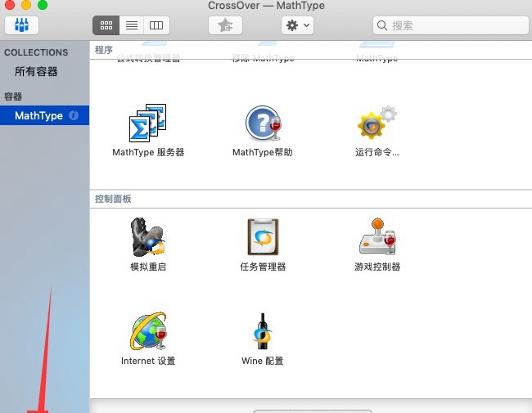This screenshot has height=413, width=532.
Task: Open the Wine 配置 bottle icon
Action: 262,331
